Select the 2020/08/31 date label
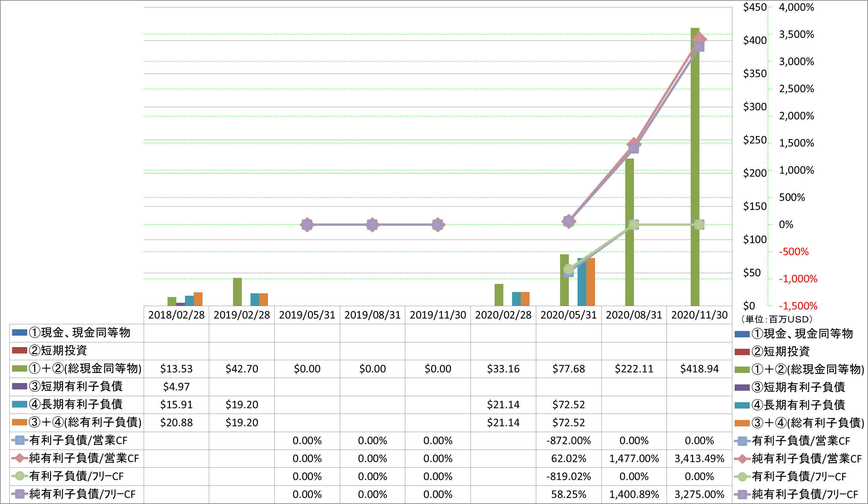Screen dimensions: 868x504 634,315
